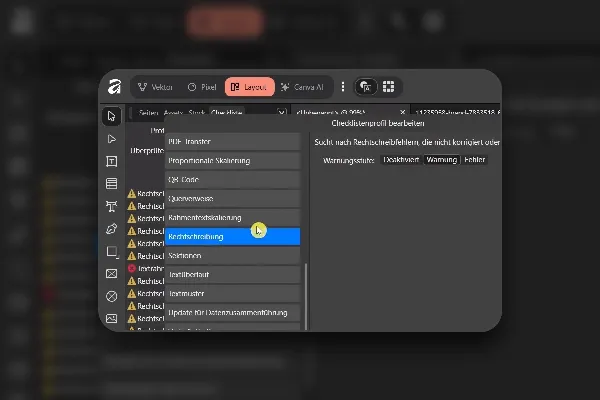
Task: Select the highlighted Rechtschreibung entry
Action: [233, 237]
